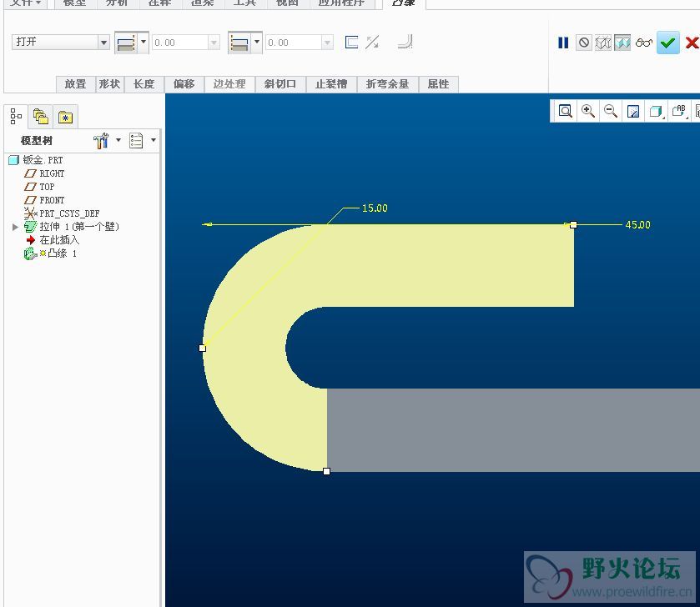Viewport: 700px width, 607px height.
Task: Toggle the no-preview circle icon
Action: 584,43
